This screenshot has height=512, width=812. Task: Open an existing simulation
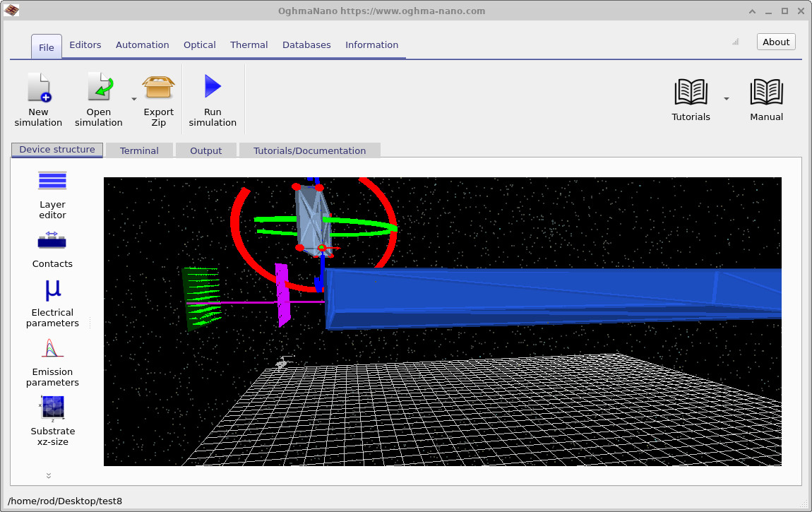99,99
